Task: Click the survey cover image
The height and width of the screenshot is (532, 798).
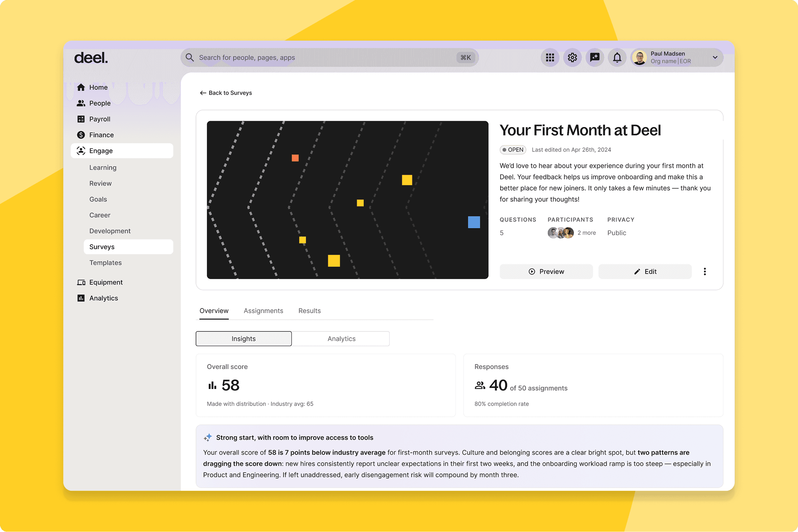Action: [347, 200]
